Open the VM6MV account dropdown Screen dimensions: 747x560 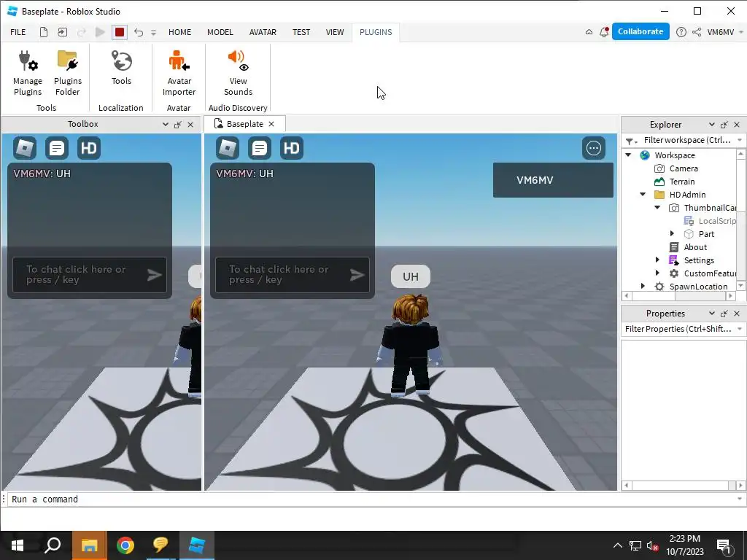(724, 32)
